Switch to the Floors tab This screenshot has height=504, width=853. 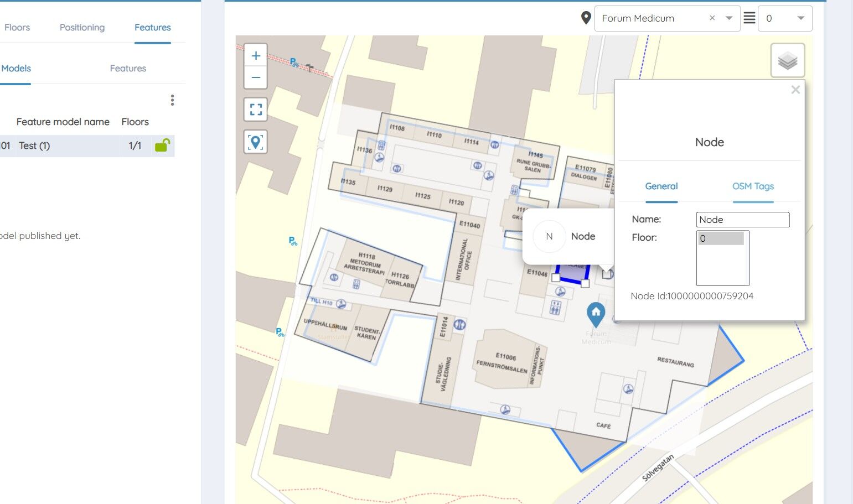coord(17,28)
